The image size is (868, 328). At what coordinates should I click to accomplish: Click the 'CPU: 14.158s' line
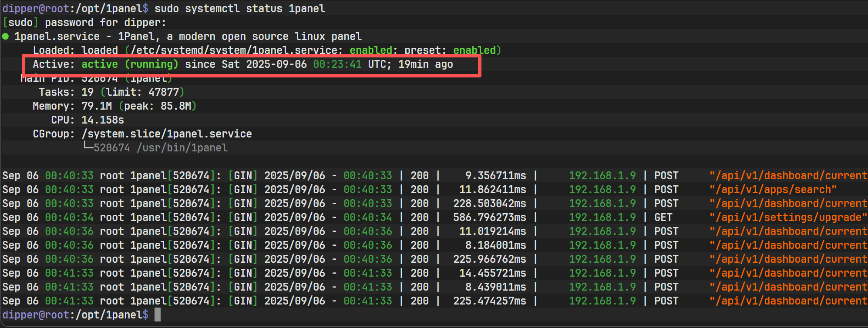click(x=87, y=120)
